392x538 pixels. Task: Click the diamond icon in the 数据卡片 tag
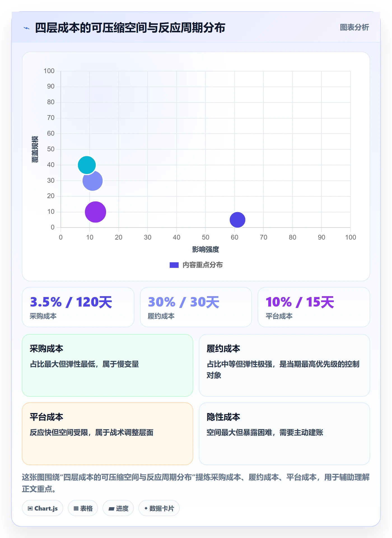click(146, 508)
